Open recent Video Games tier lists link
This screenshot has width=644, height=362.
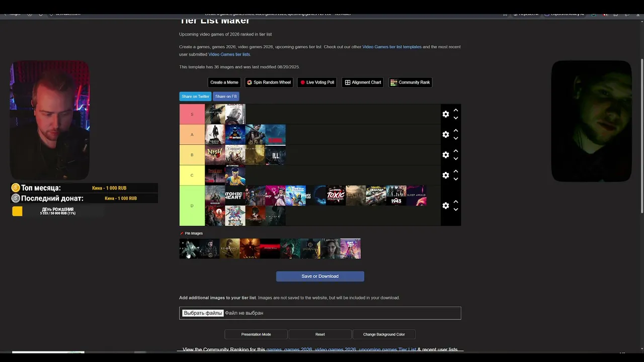click(x=229, y=54)
